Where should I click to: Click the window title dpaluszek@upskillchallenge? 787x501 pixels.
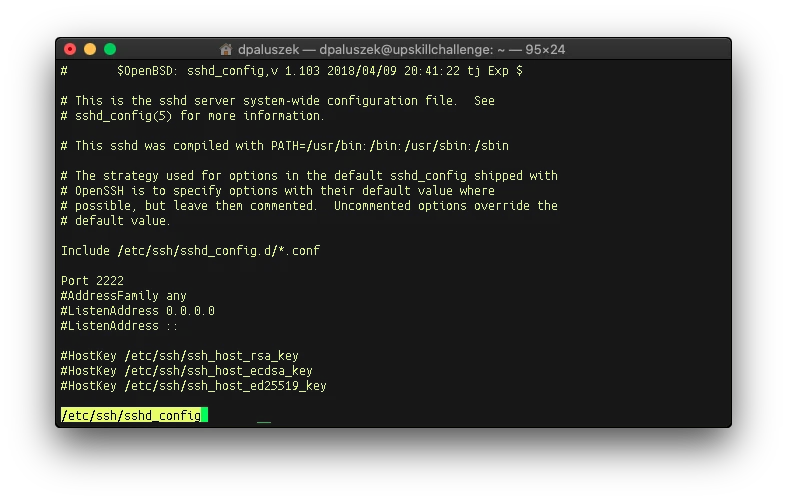(402, 49)
